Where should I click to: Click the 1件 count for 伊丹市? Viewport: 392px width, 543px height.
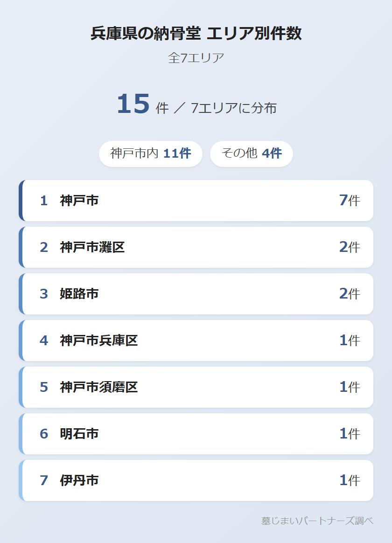tap(350, 480)
